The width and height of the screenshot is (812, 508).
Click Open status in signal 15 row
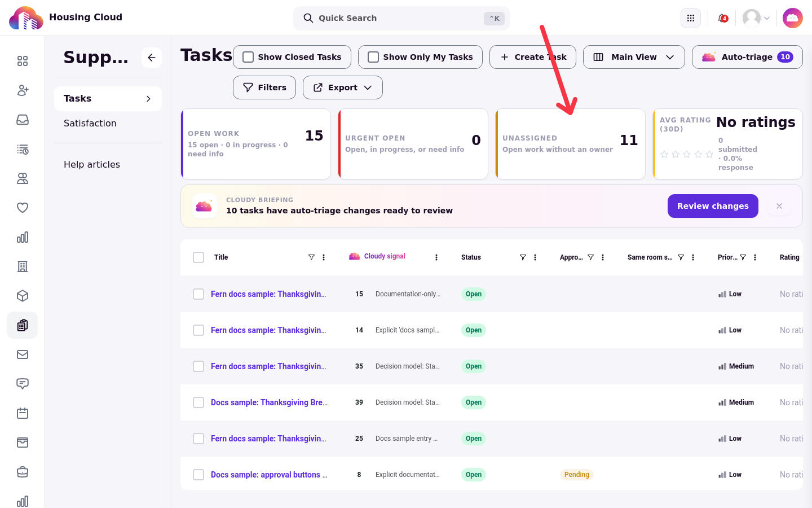tap(474, 294)
